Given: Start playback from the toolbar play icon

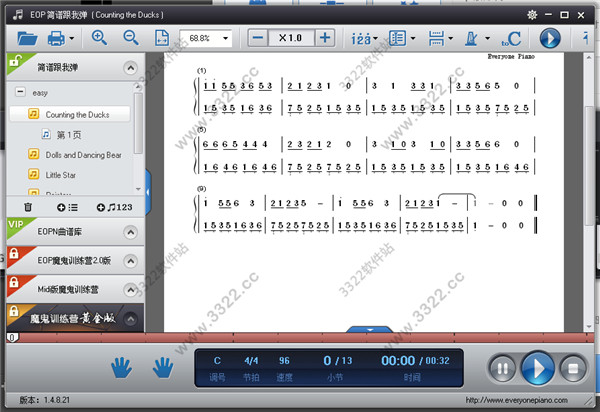Looking at the screenshot, I should (x=550, y=38).
